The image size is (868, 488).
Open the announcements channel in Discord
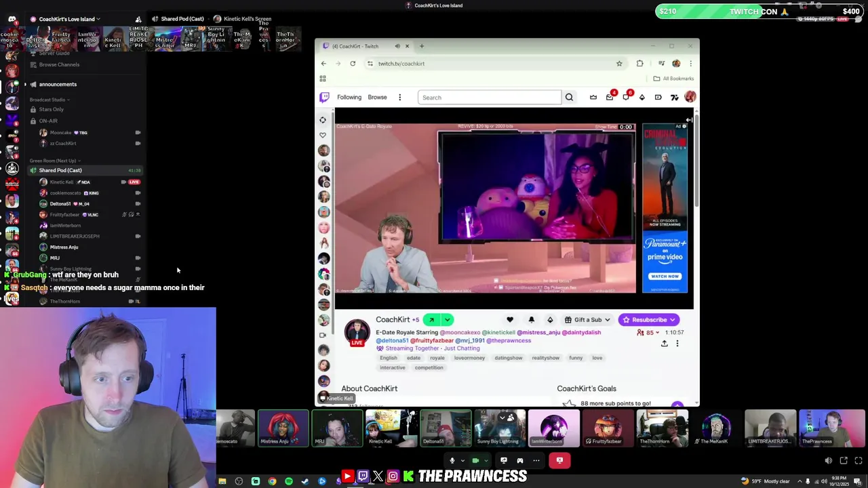pos(58,84)
